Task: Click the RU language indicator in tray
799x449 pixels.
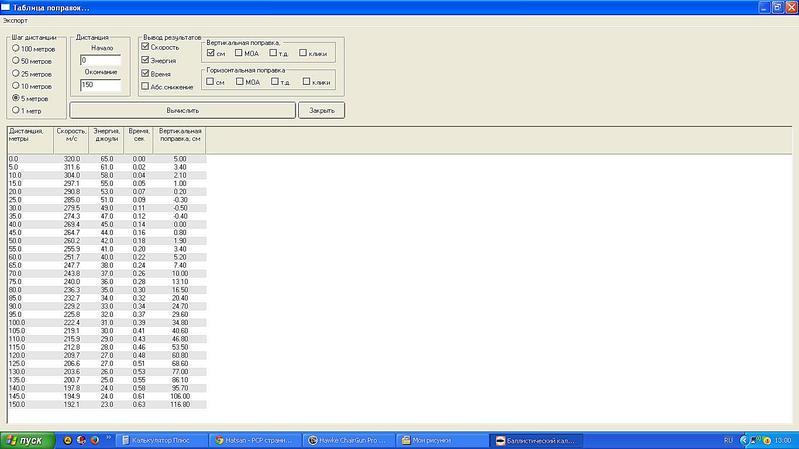Action: pos(728,440)
